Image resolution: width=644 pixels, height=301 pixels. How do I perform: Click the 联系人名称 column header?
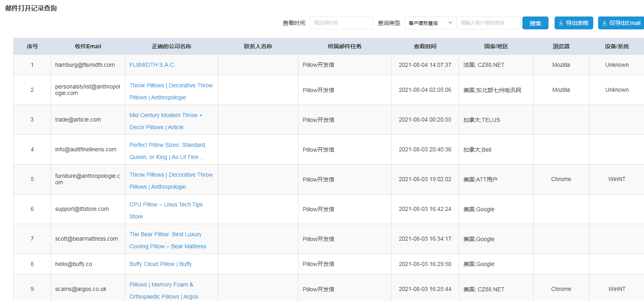pyautogui.click(x=258, y=46)
